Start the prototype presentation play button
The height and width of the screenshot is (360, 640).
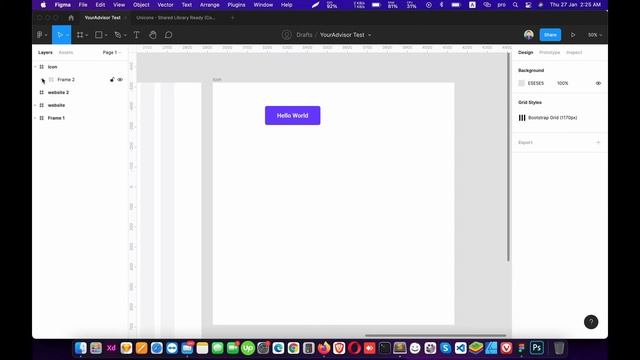pos(573,35)
